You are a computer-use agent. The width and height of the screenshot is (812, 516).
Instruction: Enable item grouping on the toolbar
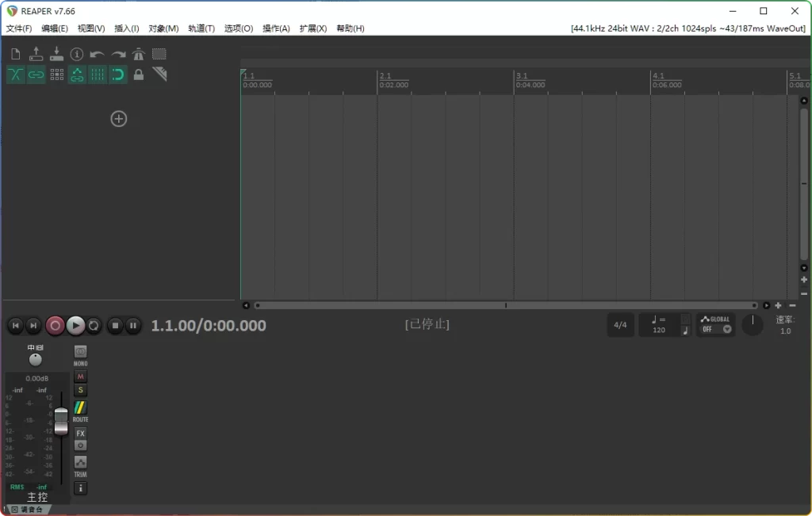36,75
